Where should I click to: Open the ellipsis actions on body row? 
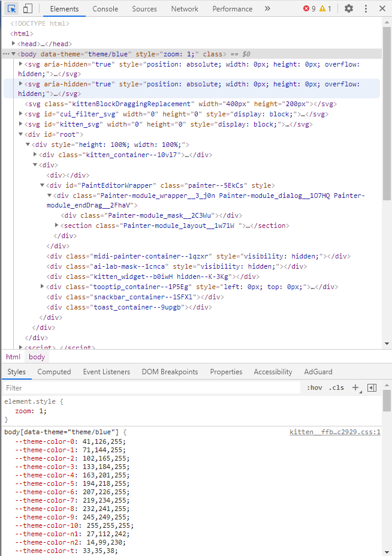[6, 54]
